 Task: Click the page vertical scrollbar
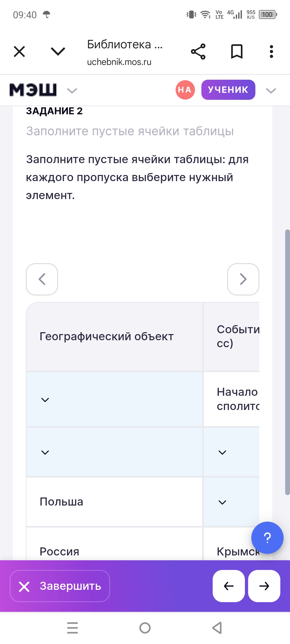click(x=287, y=362)
